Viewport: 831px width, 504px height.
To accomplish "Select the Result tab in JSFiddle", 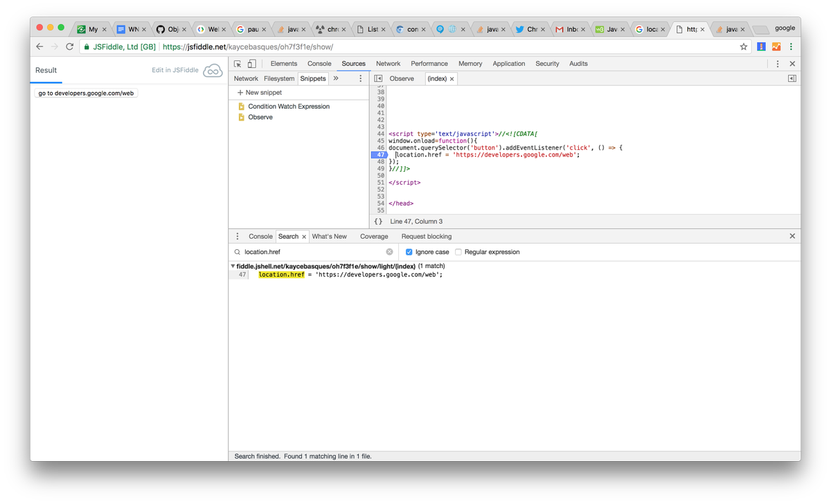I will pyautogui.click(x=46, y=71).
